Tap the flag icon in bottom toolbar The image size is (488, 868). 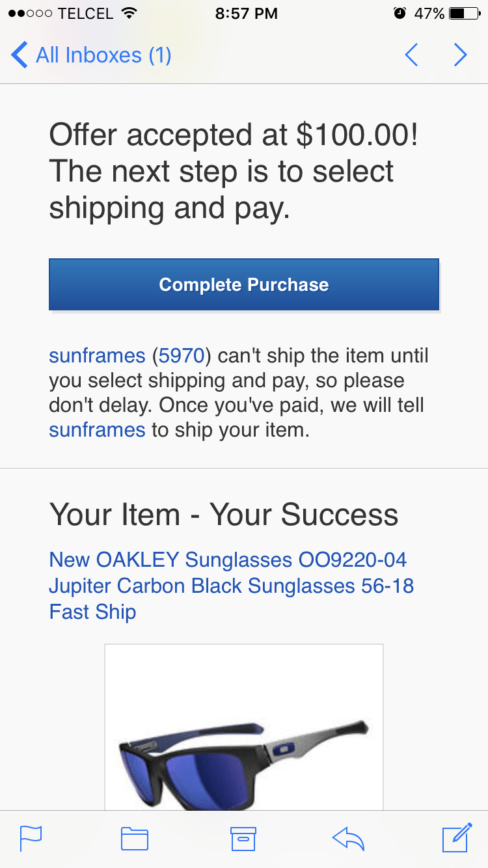(x=31, y=838)
